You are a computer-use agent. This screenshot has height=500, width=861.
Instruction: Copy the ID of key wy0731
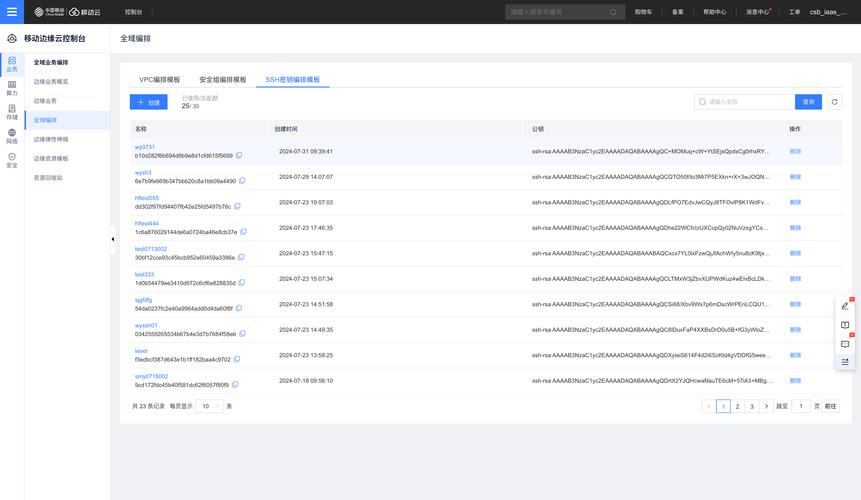coord(239,155)
